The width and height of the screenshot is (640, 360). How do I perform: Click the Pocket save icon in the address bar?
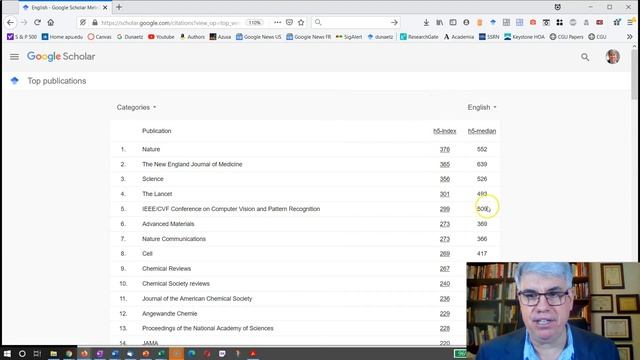[x=289, y=22]
